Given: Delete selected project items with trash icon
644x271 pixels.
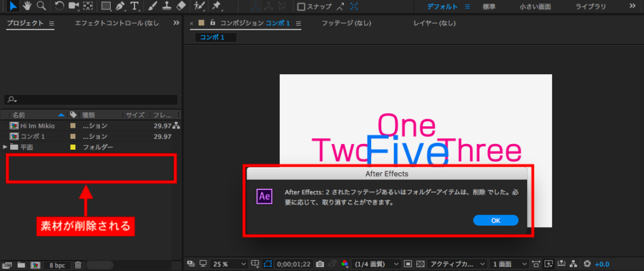Looking at the screenshot, I should tap(78, 265).
